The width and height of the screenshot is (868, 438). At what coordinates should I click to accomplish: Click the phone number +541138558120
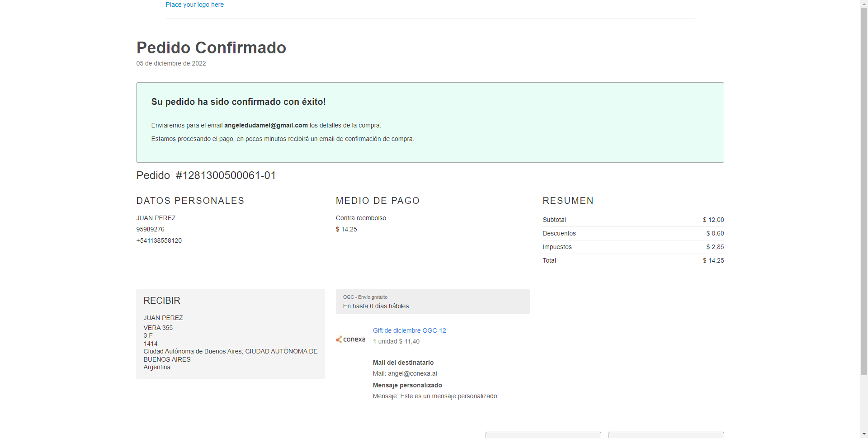159,241
